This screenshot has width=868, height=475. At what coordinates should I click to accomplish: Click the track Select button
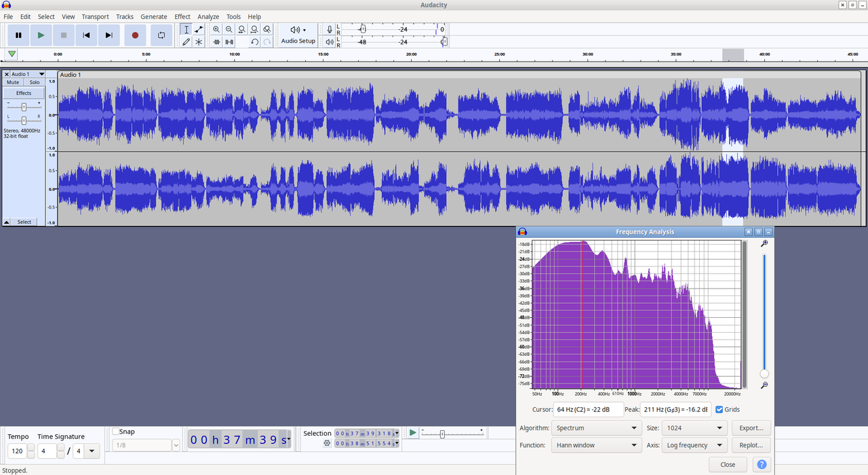click(x=24, y=222)
